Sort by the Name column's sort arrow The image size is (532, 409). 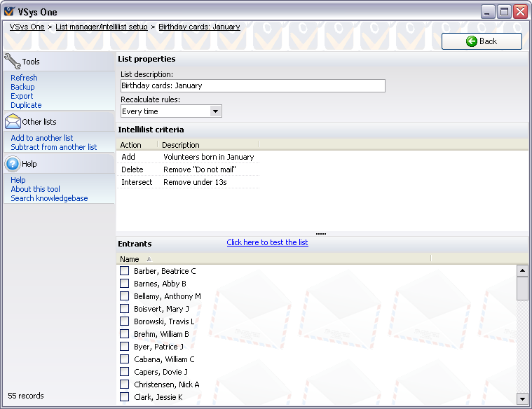point(149,259)
